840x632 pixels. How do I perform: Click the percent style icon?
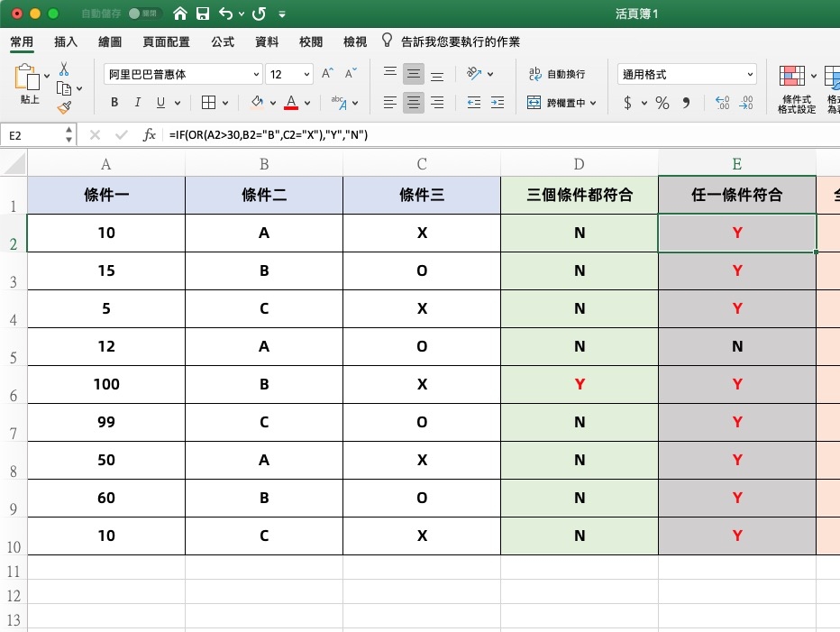click(662, 103)
